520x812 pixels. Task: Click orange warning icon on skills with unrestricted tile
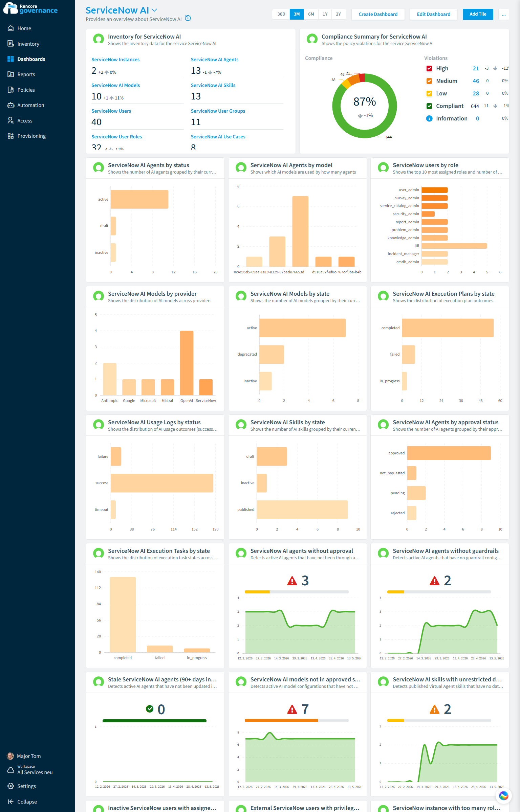(x=434, y=709)
